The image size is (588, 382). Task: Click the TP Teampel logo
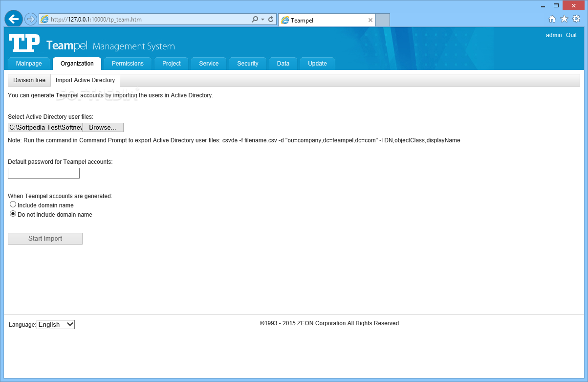click(x=24, y=44)
